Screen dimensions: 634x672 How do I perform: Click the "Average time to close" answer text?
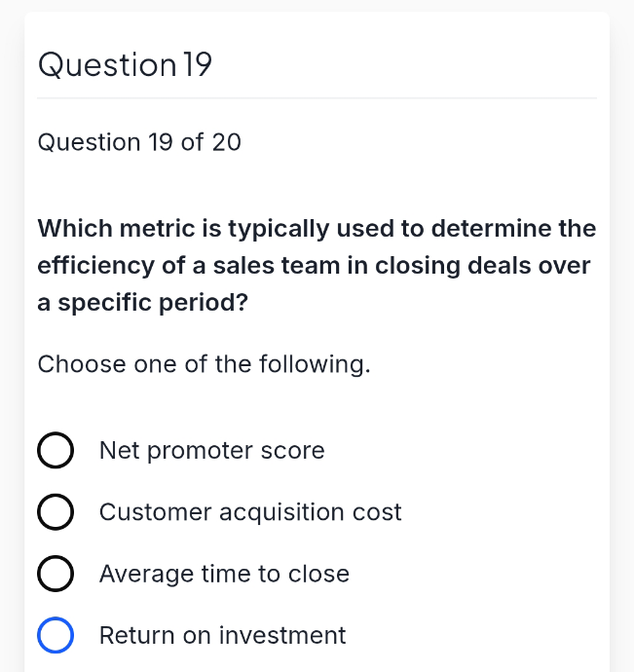click(224, 574)
